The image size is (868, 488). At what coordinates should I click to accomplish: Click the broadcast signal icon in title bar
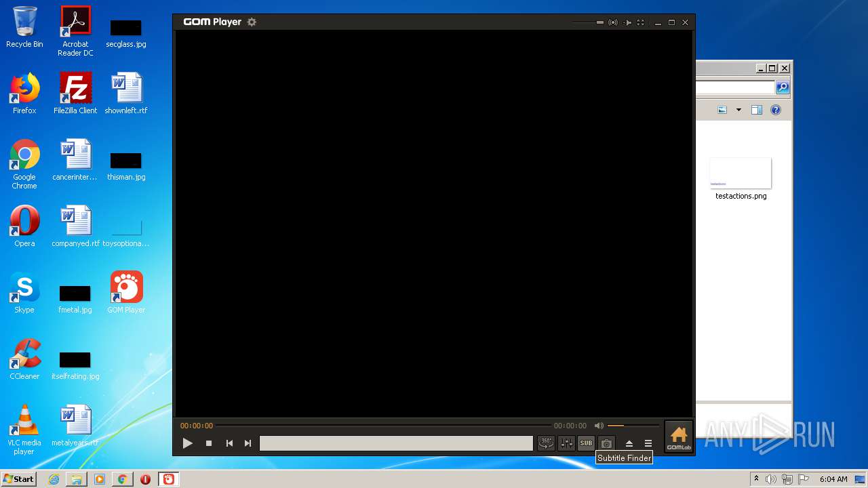point(613,22)
